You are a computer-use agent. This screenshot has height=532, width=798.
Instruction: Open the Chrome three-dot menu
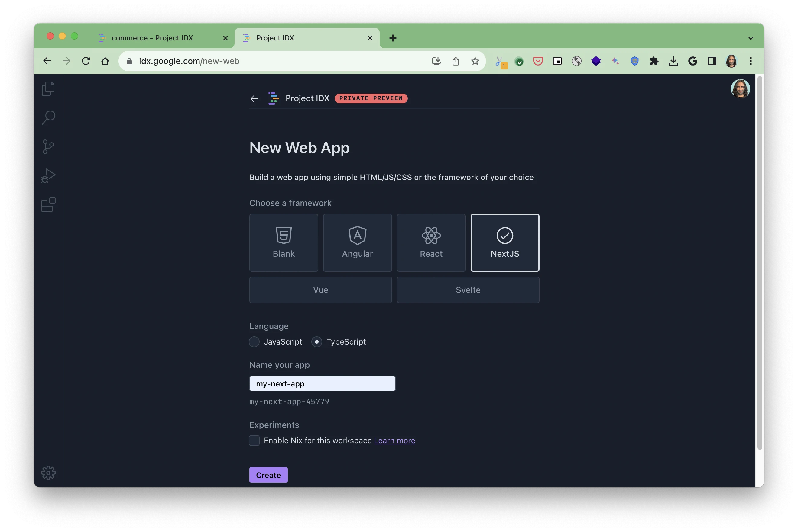[751, 61]
